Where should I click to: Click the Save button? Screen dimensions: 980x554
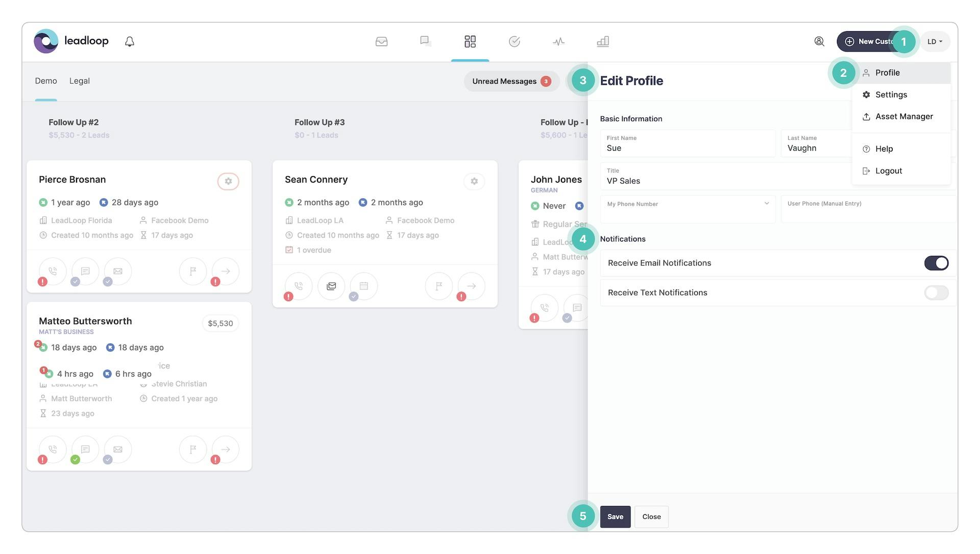615,517
